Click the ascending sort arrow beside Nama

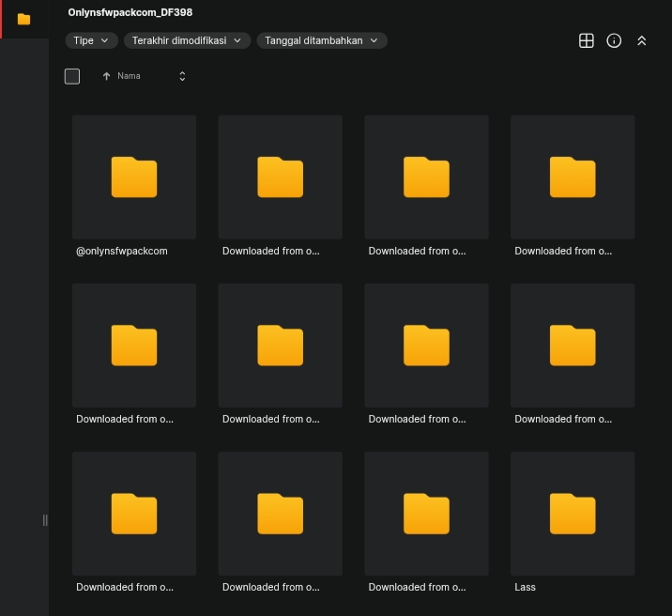106,76
